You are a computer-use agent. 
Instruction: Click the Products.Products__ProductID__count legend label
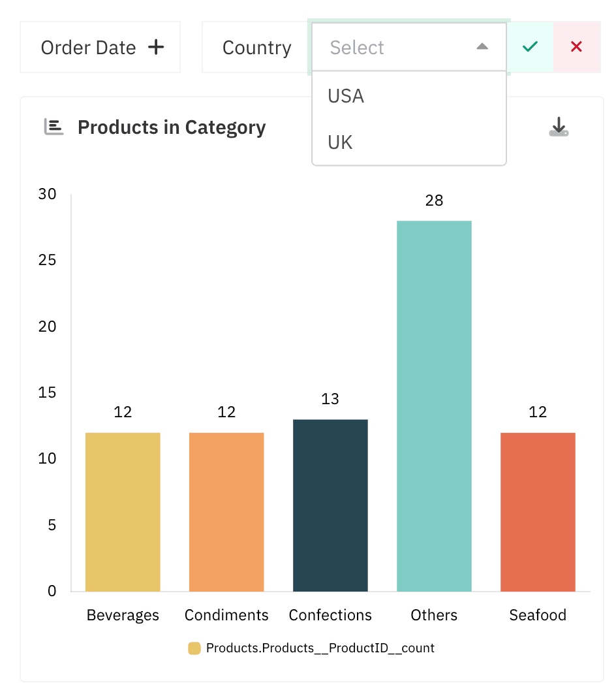click(320, 648)
